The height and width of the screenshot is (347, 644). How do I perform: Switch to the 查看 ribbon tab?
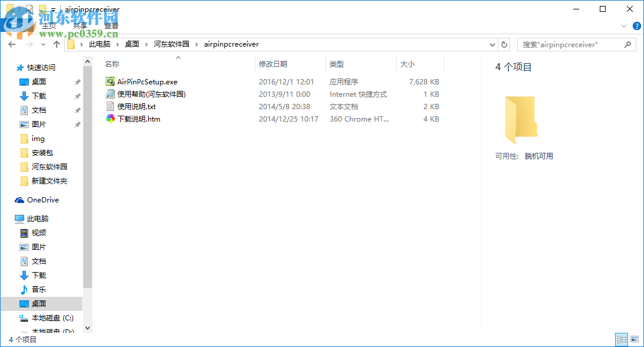point(111,25)
